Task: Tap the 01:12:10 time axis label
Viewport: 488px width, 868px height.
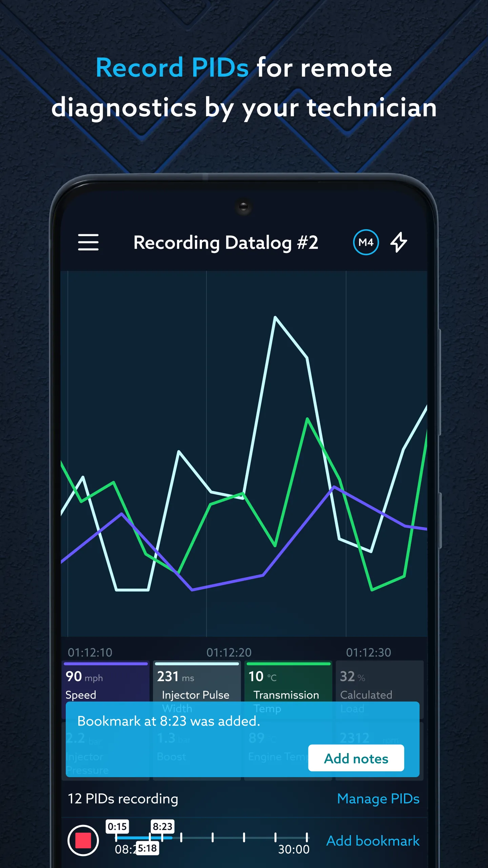Action: (90, 652)
